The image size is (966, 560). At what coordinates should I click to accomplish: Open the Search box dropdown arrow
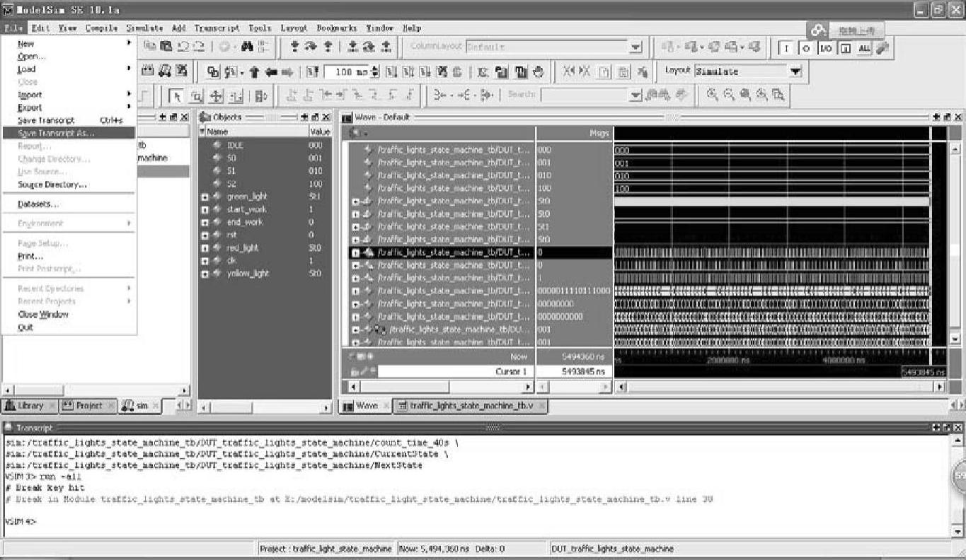(636, 95)
